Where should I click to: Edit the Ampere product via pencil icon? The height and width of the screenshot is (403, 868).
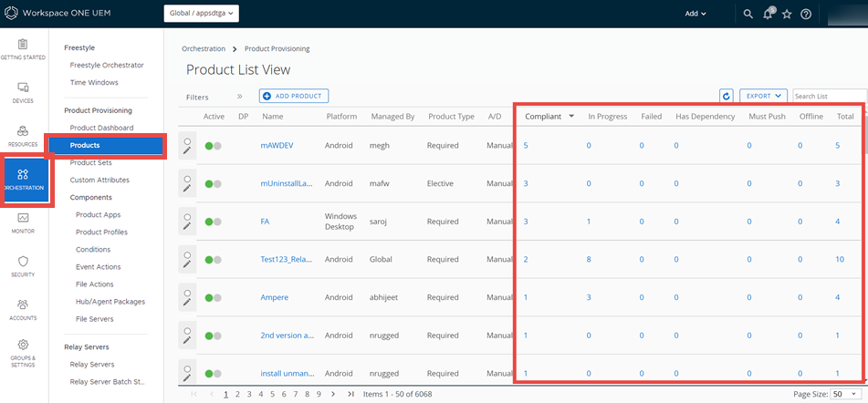(187, 303)
